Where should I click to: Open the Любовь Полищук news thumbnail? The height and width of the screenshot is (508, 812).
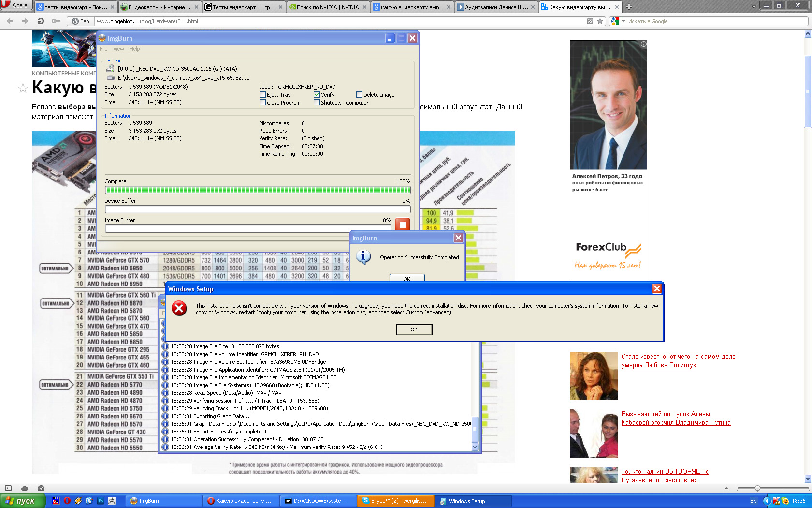pyautogui.click(x=594, y=376)
